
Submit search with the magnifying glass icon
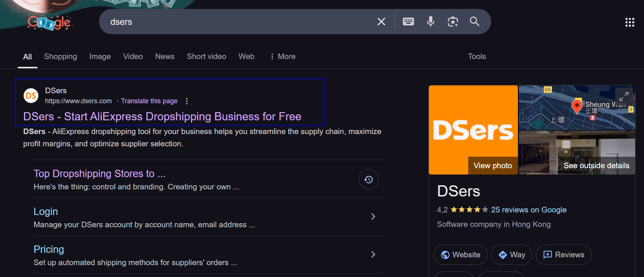pos(474,22)
